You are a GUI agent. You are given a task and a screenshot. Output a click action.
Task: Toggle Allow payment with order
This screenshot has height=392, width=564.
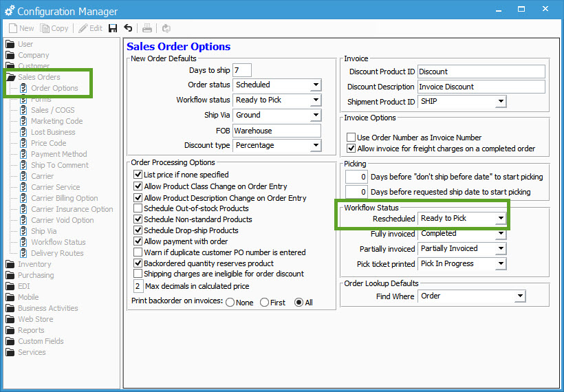138,241
